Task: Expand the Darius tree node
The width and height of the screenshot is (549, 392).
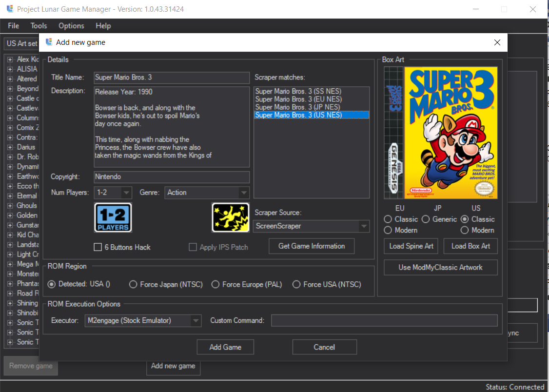Action: click(x=10, y=147)
